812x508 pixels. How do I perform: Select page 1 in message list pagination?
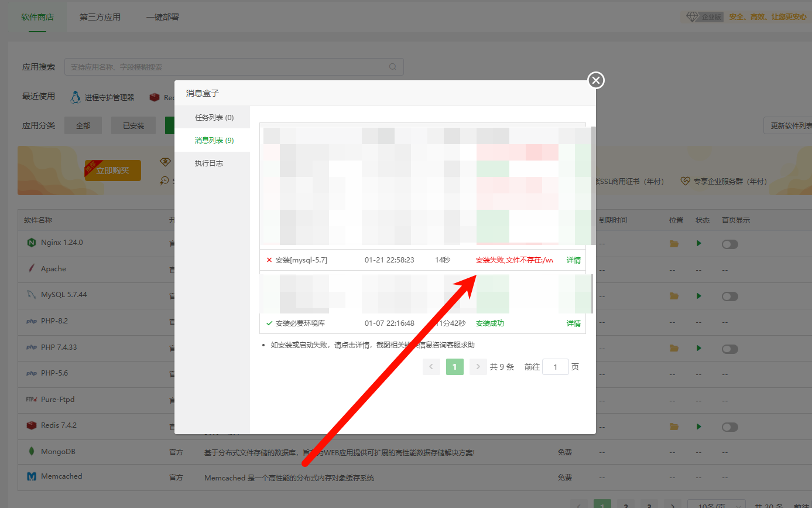(455, 367)
